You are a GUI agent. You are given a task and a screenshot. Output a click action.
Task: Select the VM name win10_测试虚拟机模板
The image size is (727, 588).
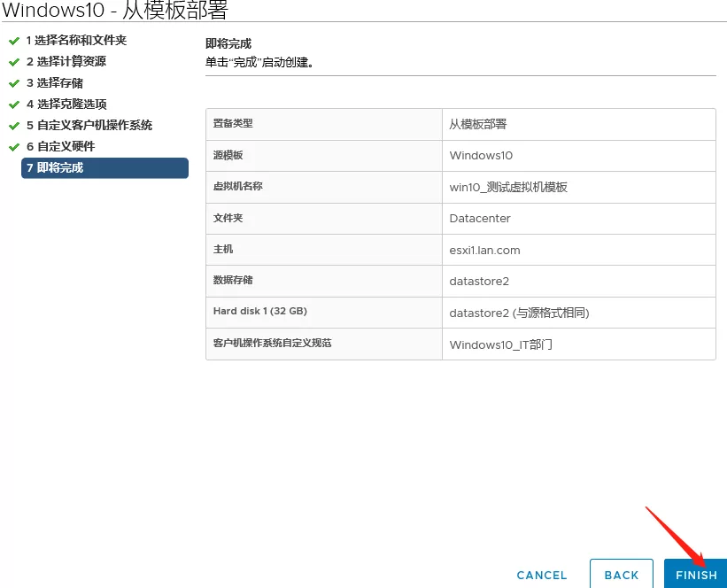(508, 187)
